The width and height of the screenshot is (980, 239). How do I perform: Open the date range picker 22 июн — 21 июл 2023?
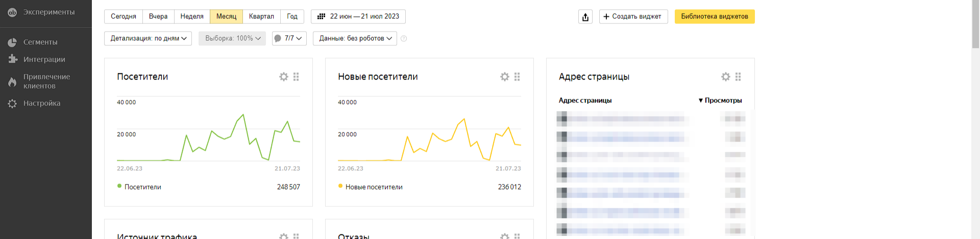(x=358, y=16)
